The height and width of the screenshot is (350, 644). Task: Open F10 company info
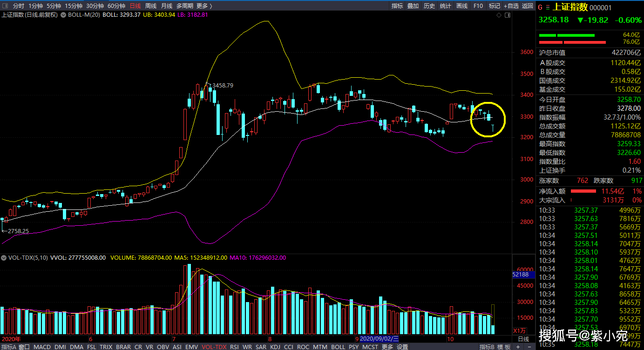coord(478,6)
